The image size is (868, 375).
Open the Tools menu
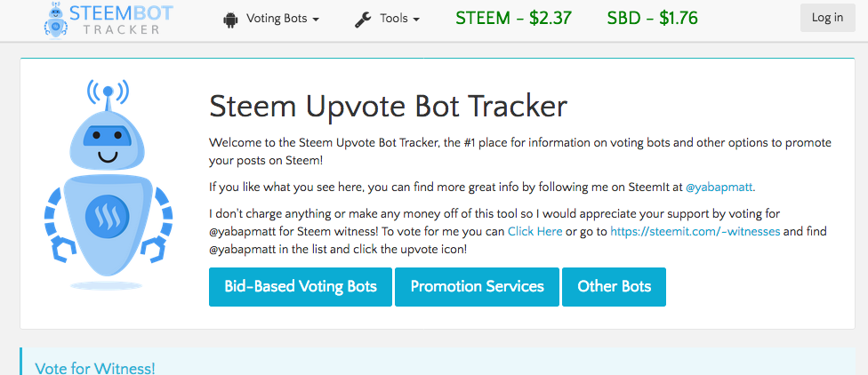387,19
